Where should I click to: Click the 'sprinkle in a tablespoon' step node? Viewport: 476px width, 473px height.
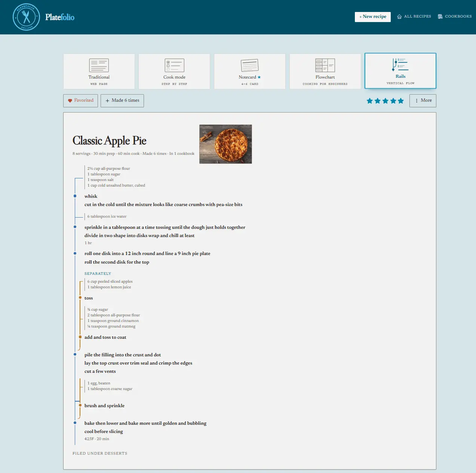75,227
